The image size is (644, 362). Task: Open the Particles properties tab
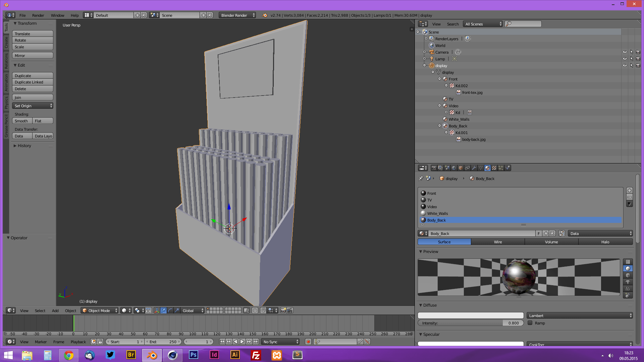(x=501, y=168)
